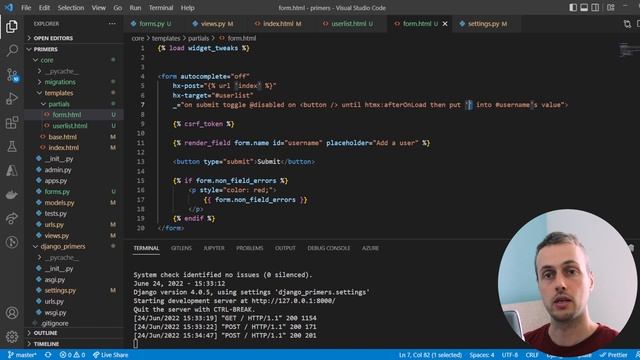Switch to the AZURE panel tab
640x360 pixels.
[370, 248]
